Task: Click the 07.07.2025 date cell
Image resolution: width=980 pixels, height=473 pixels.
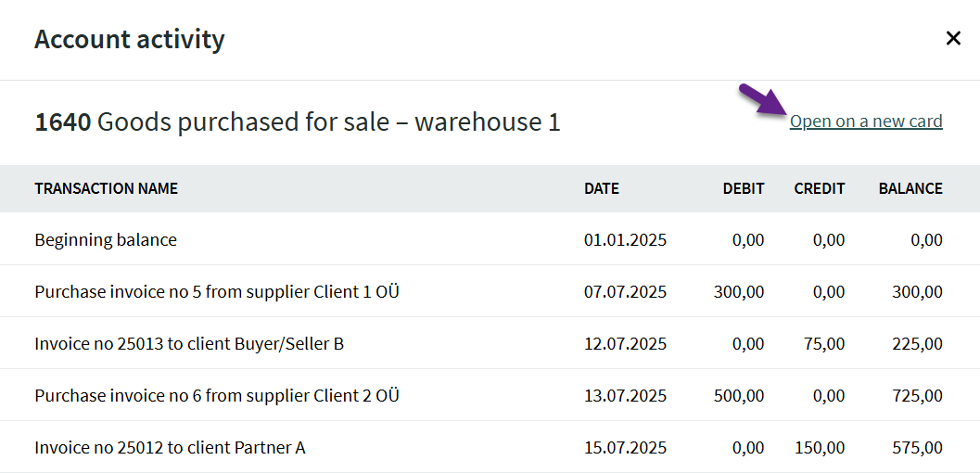Action: (625, 292)
